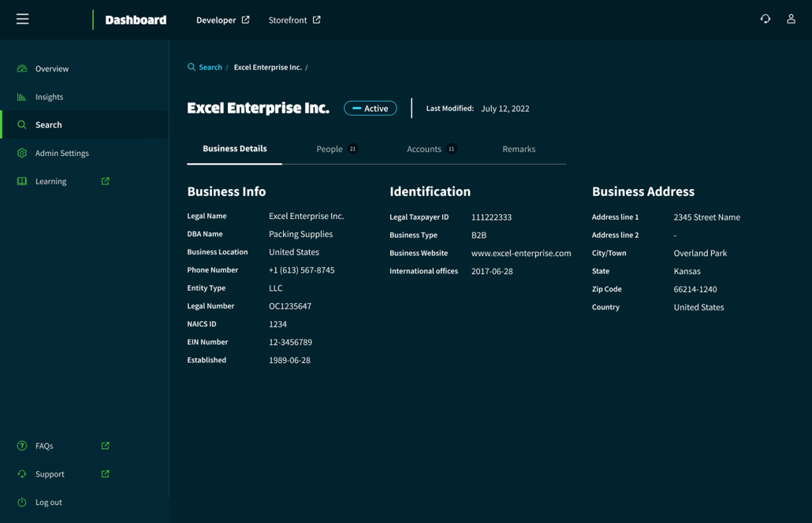Click the Overview gauge icon in sidebar
812x523 pixels.
pos(22,69)
